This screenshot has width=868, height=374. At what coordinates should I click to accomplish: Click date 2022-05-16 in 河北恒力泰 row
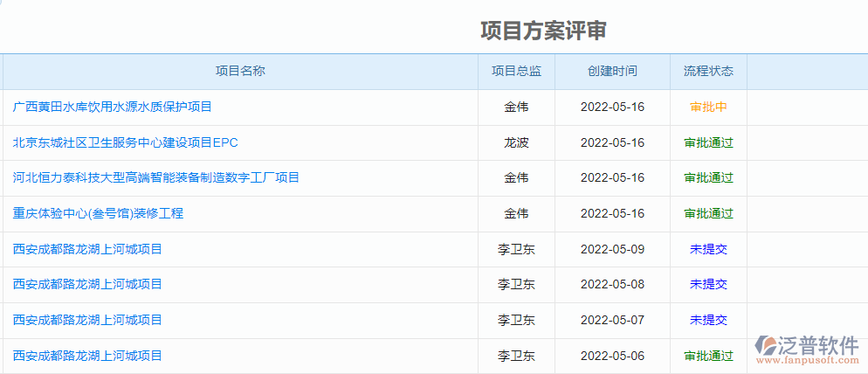click(x=612, y=178)
